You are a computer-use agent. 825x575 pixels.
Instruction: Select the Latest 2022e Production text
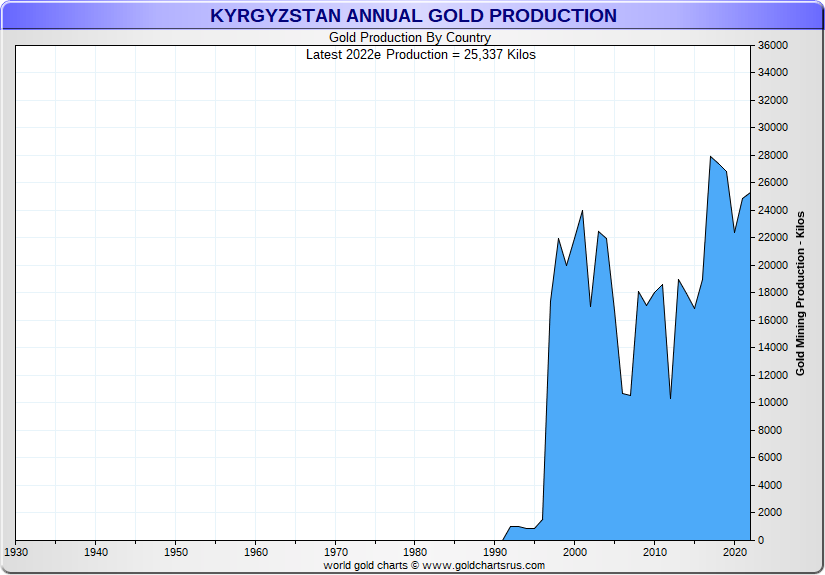point(420,55)
